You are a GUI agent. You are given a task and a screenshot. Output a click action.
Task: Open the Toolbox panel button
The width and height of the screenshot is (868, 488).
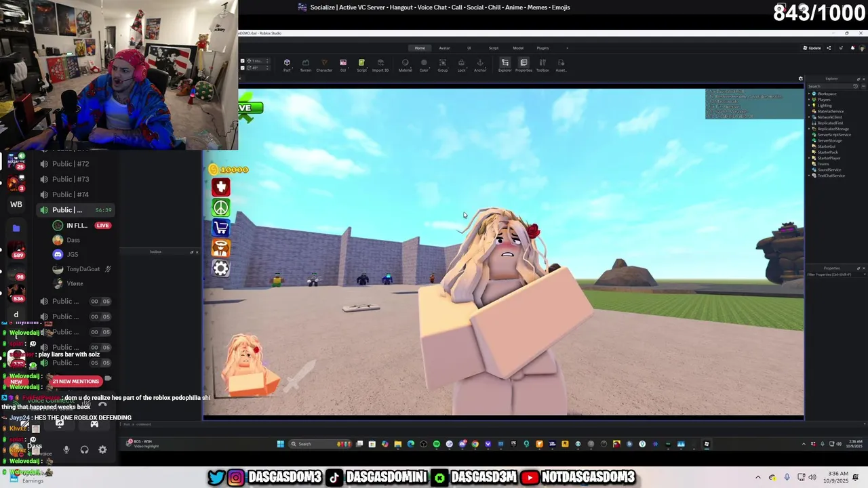coord(542,64)
